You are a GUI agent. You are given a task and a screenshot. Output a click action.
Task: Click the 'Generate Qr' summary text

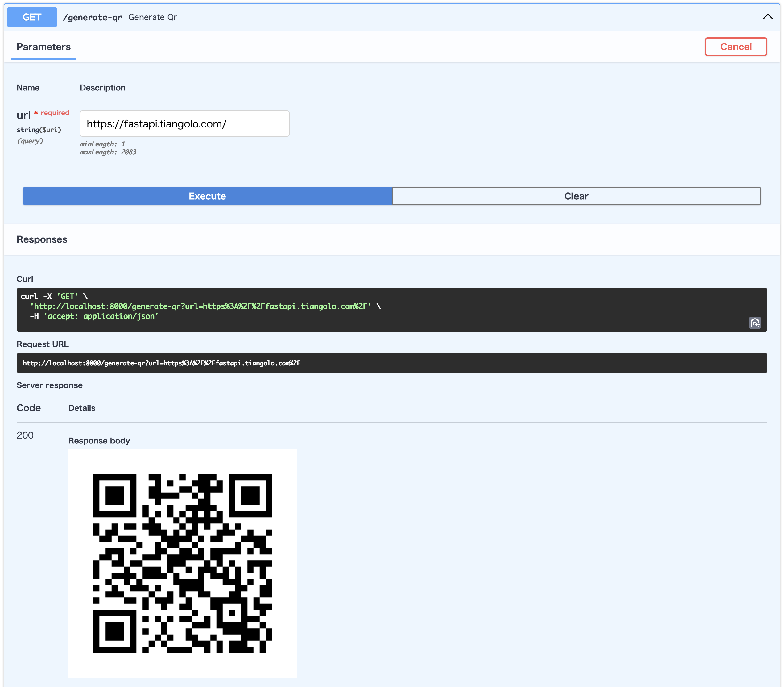tap(152, 17)
